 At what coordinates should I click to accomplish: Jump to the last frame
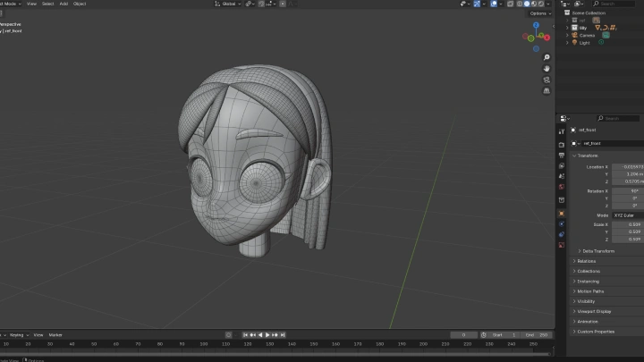coord(283,335)
